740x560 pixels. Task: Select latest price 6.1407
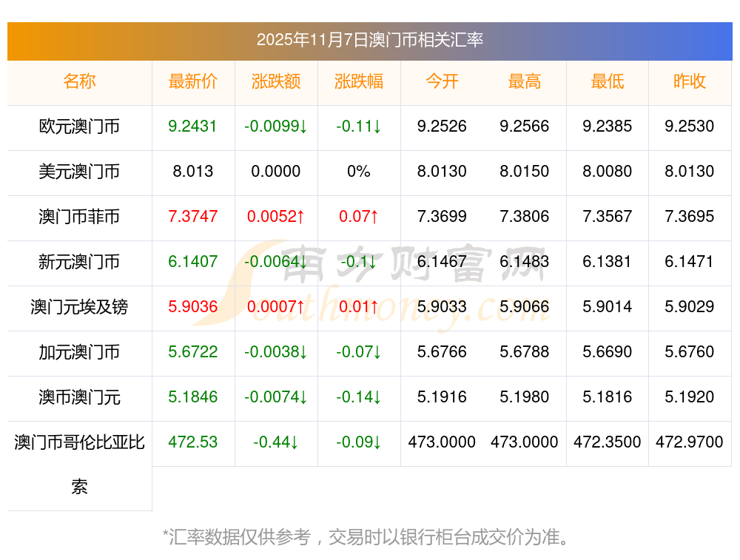[192, 261]
